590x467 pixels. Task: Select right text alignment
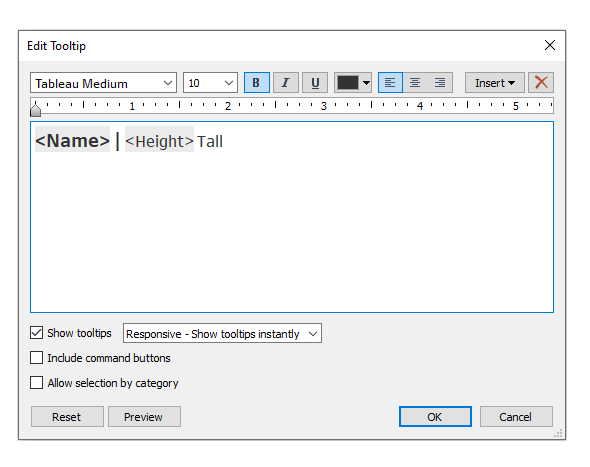(440, 82)
